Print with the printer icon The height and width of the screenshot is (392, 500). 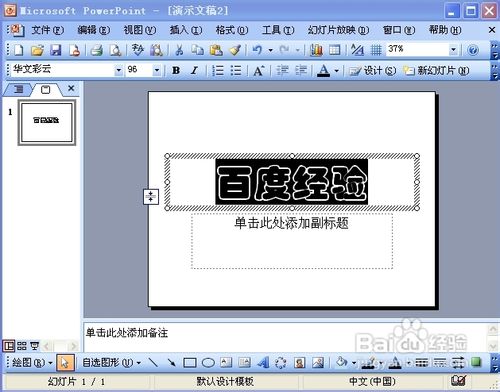tap(97, 50)
